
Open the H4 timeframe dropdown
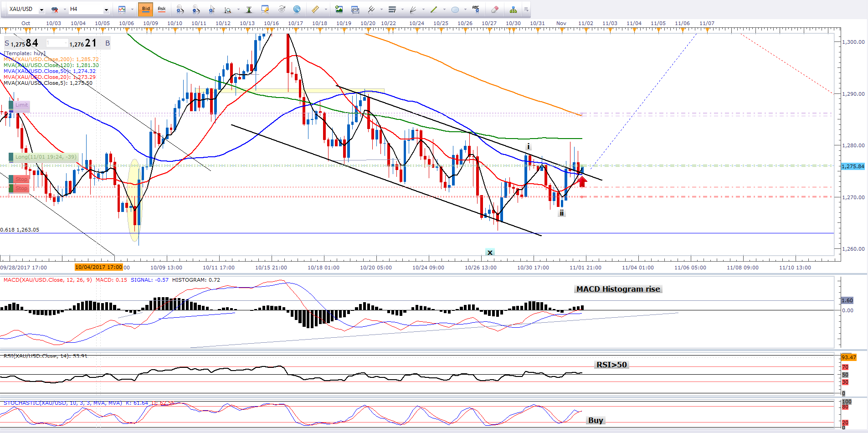click(106, 9)
